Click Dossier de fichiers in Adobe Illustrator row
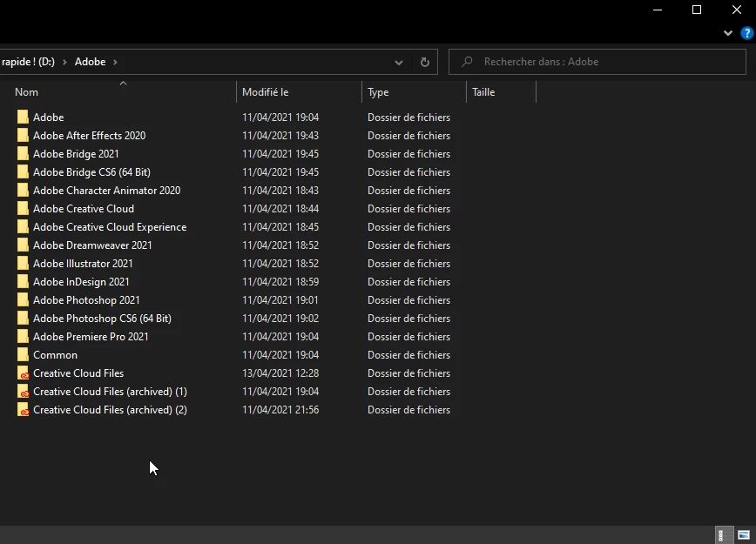Image resolution: width=756 pixels, height=544 pixels. (x=408, y=264)
